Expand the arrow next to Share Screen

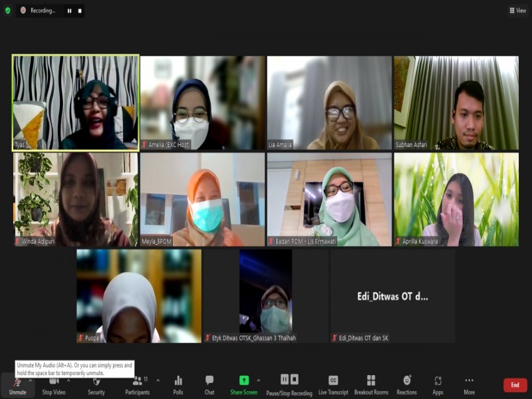[x=260, y=380]
